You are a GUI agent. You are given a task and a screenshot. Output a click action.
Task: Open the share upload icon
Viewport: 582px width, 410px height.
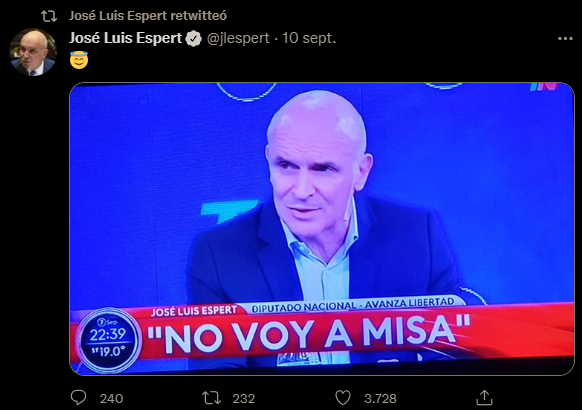click(484, 398)
